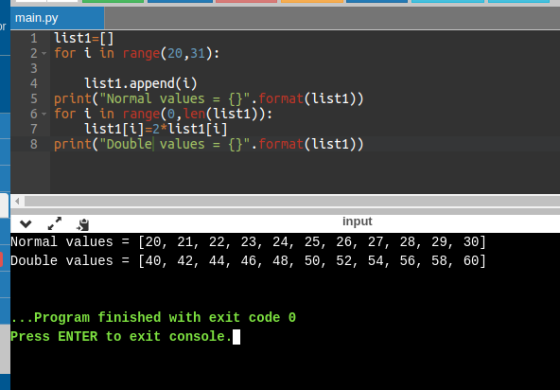Select the input label above the console

point(357,221)
